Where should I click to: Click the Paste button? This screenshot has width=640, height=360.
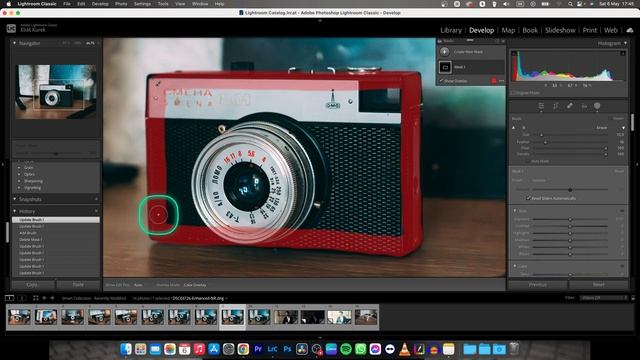pos(78,284)
